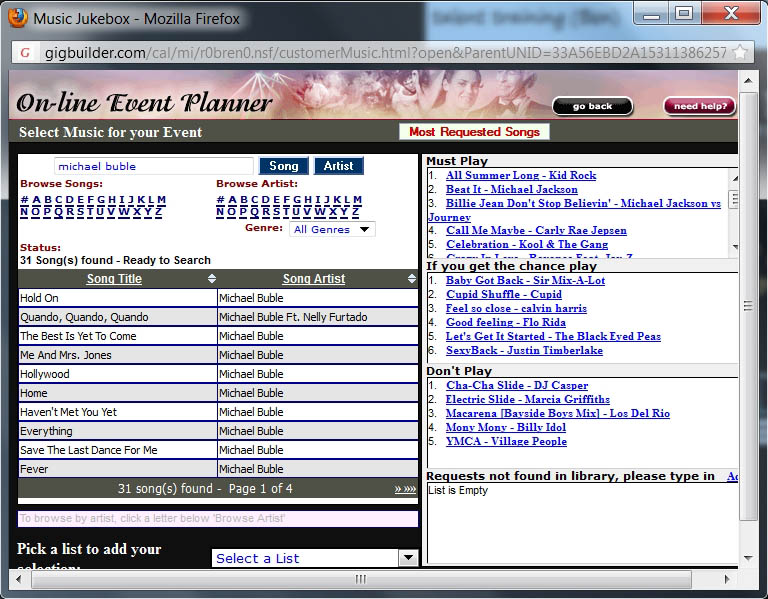
Task: Open Electric Slide - Marcia Griffiths link
Action: tap(528, 399)
